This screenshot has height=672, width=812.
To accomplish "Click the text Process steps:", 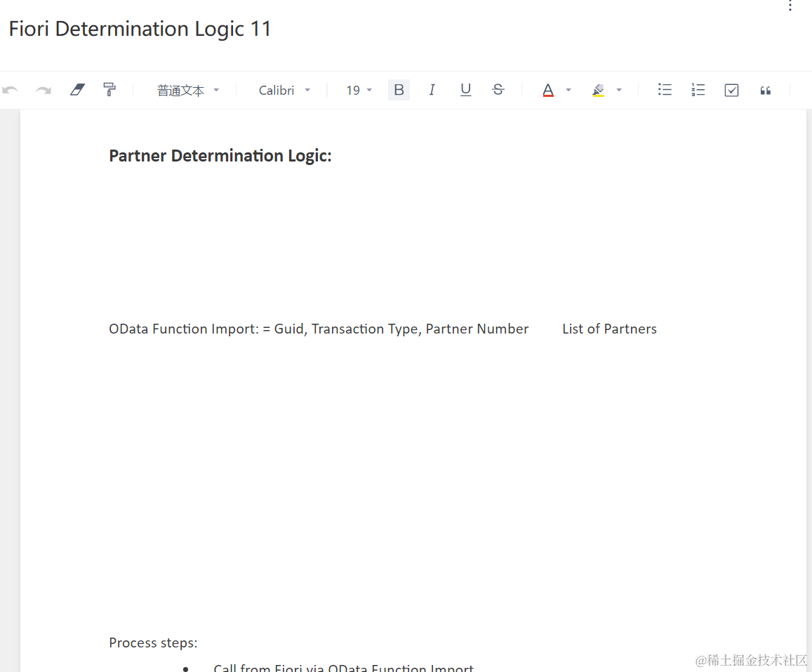I will (x=153, y=643).
